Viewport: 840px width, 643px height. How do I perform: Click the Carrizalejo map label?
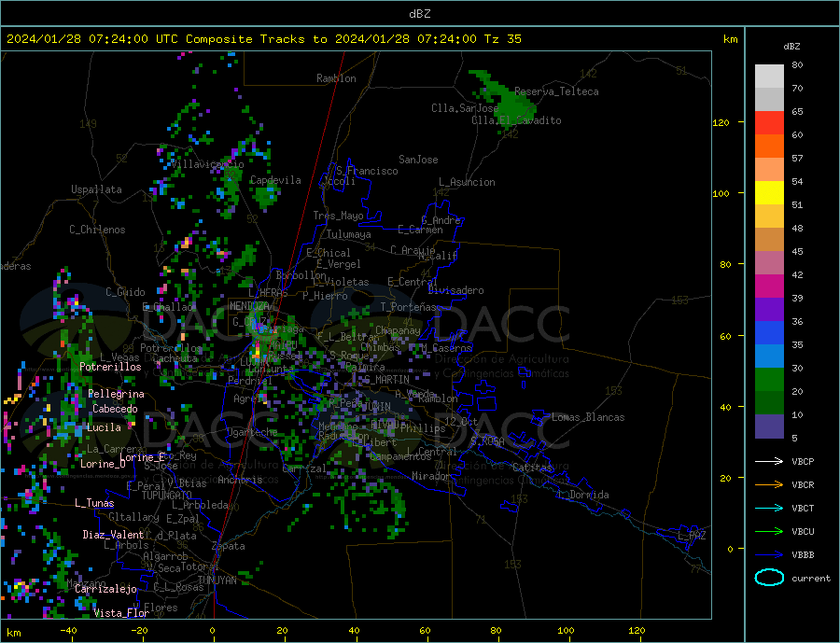click(105, 590)
